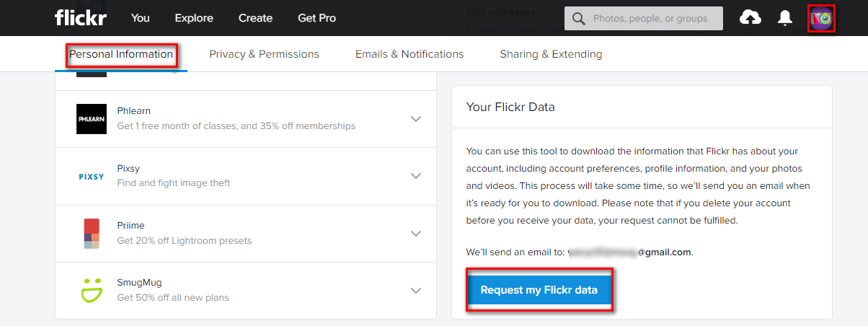Open the Explore menu
This screenshot has height=326, width=868.
tap(194, 18)
